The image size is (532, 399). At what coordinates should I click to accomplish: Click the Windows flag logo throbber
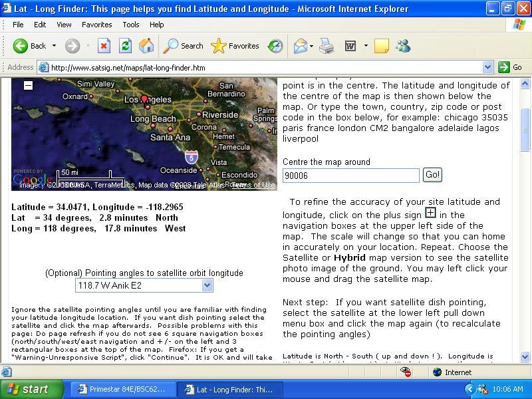(519, 25)
